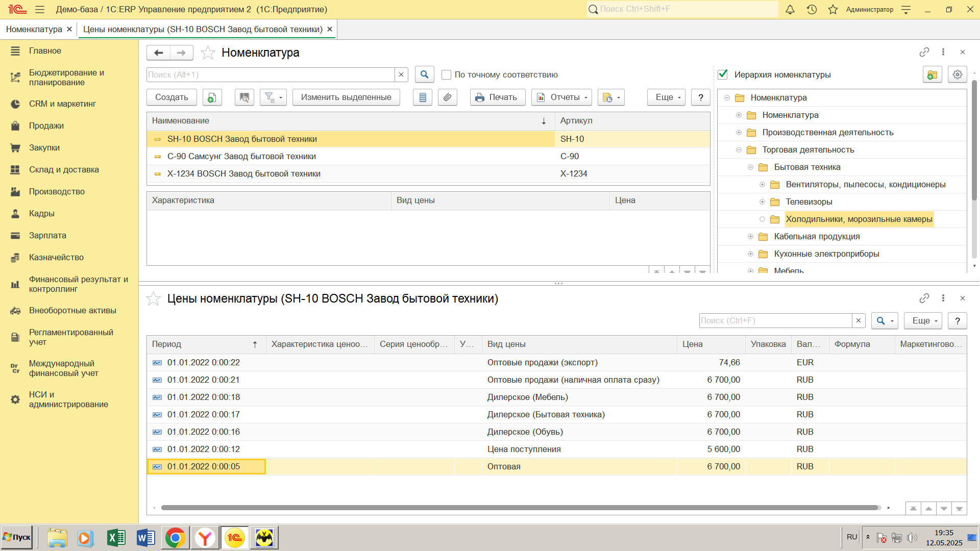
Task: Open the Отчеты dropdown
Action: point(561,97)
